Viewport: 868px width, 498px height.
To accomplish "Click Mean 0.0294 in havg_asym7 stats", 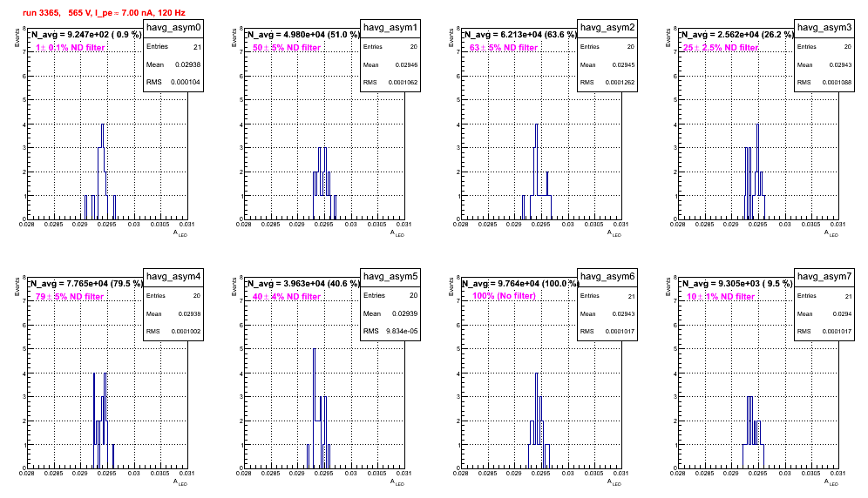I will pyautogui.click(x=824, y=313).
